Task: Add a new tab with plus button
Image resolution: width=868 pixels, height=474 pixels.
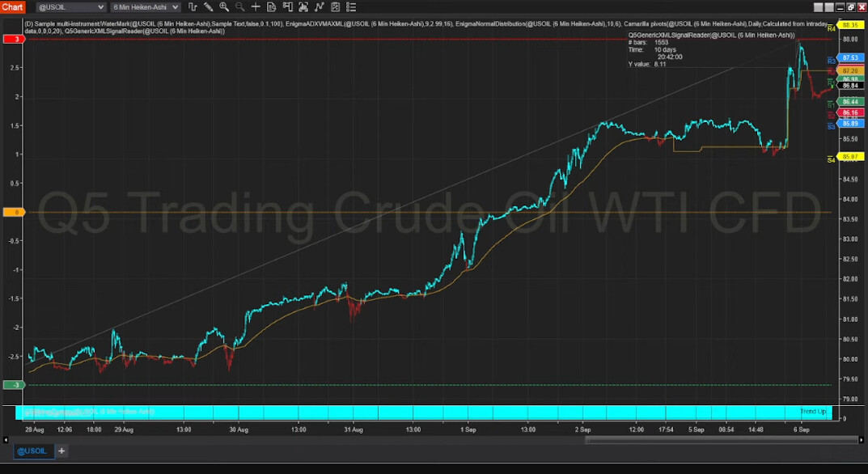Action: tap(61, 451)
